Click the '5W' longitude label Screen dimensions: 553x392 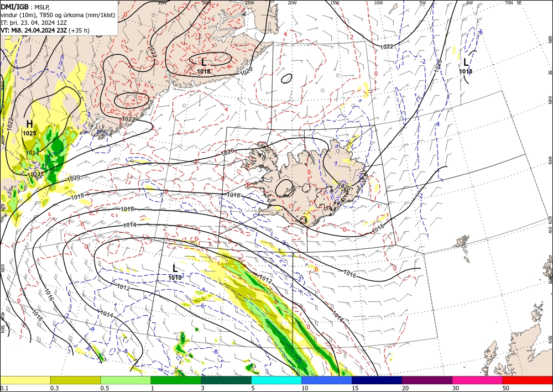click(x=423, y=2)
